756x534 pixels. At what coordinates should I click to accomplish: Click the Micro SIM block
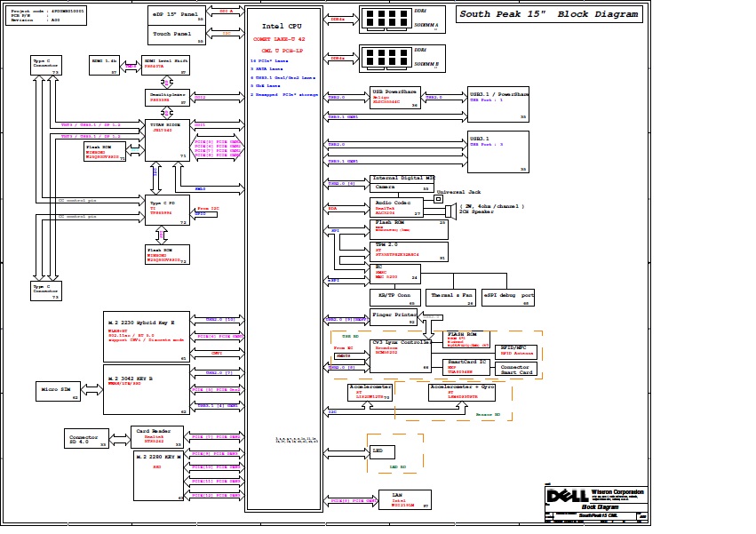click(x=58, y=391)
